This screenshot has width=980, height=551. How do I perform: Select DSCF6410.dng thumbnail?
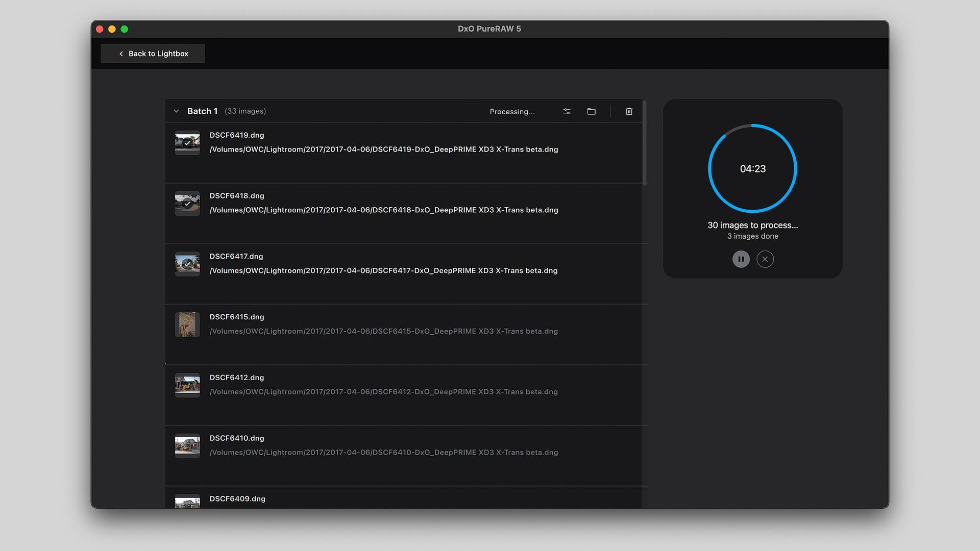pos(187,446)
